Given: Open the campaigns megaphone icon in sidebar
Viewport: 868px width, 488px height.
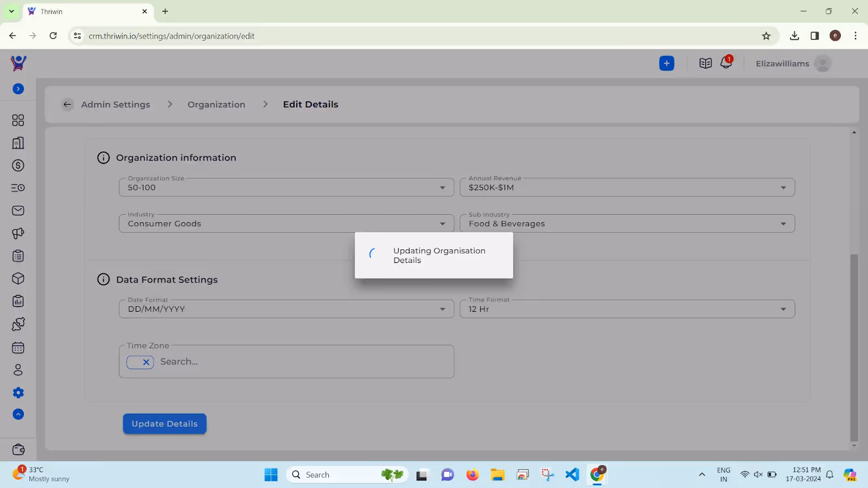Looking at the screenshot, I should click(18, 233).
